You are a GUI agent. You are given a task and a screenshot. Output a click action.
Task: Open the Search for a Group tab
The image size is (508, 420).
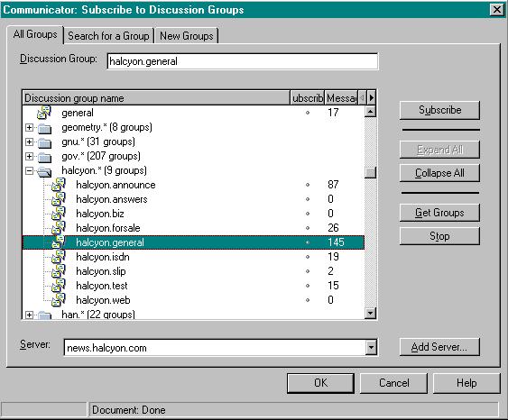coord(108,35)
